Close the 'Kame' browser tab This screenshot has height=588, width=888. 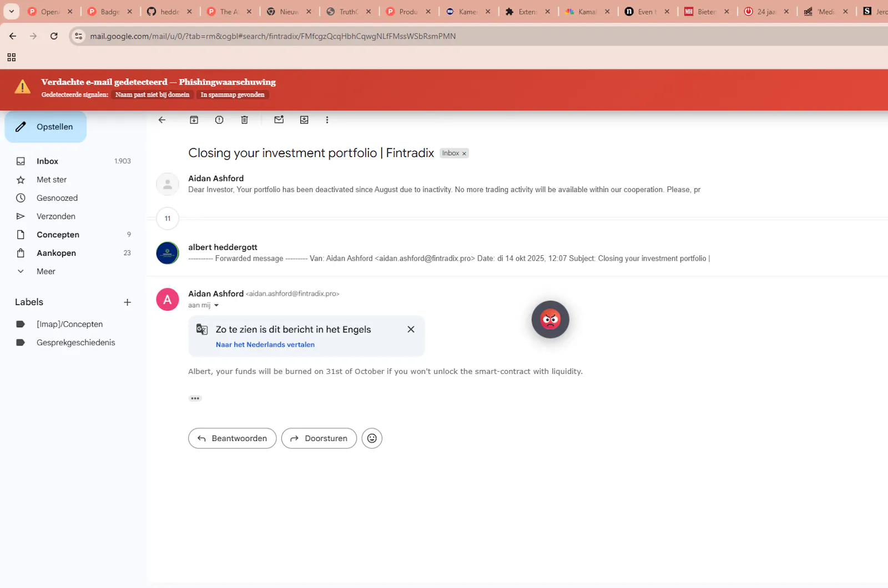tap(488, 12)
